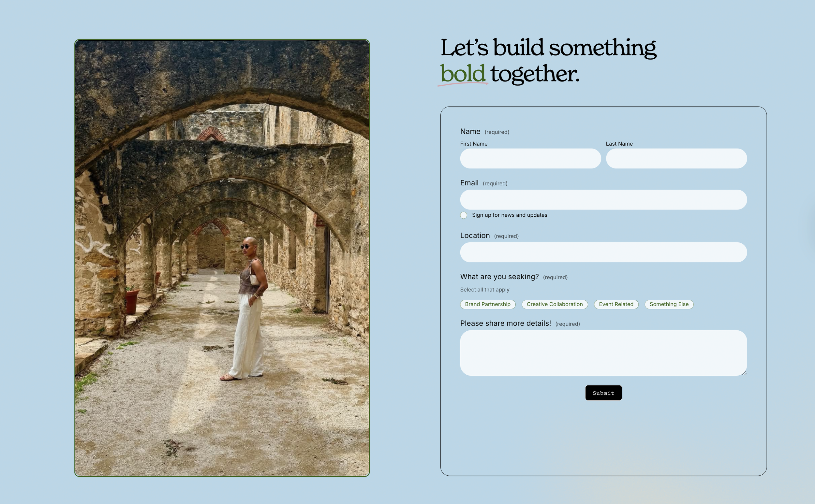Click the photo of woman under stone arches
Screen dimensions: 815x504
click(x=222, y=258)
